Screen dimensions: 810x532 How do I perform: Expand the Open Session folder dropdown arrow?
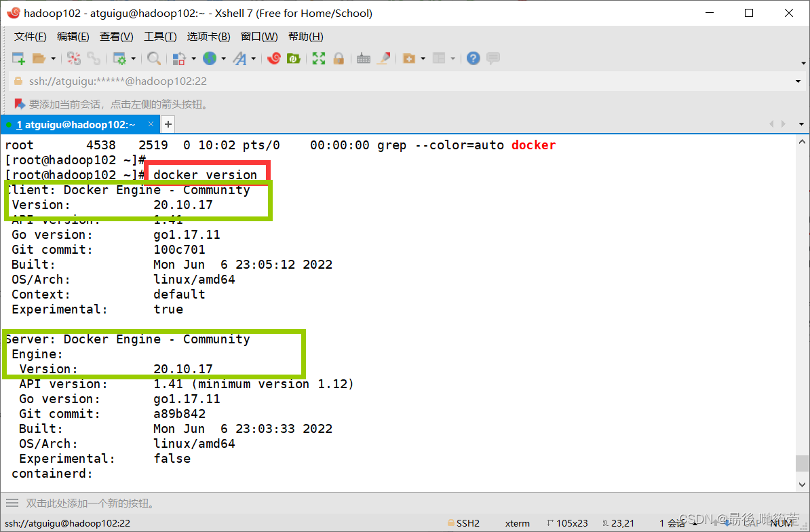(x=53, y=59)
